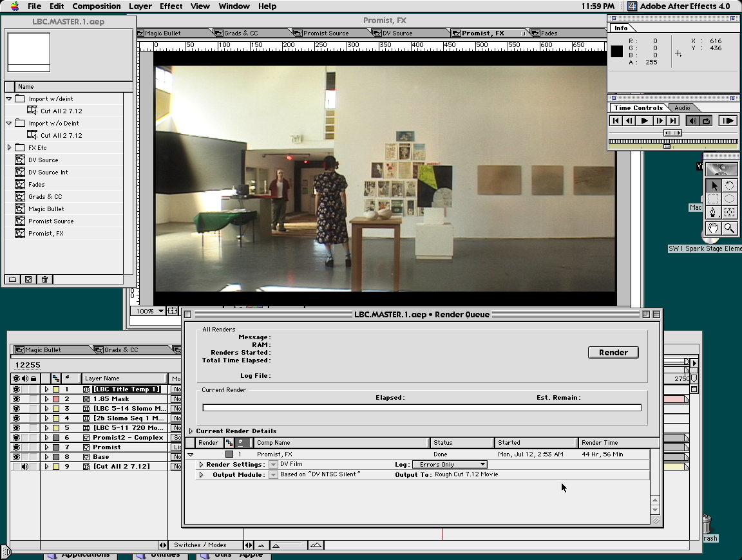742x560 pixels.
Task: Toggle loop playback button in Time Controls
Action: tap(706, 120)
